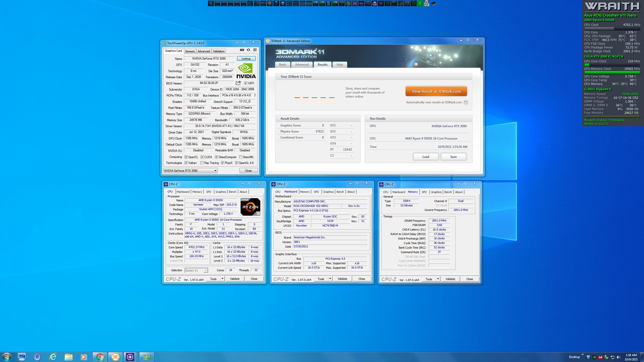Open the Socket #1 selection dropdown
Image resolution: width=644 pixels, height=362 pixels.
[206, 270]
